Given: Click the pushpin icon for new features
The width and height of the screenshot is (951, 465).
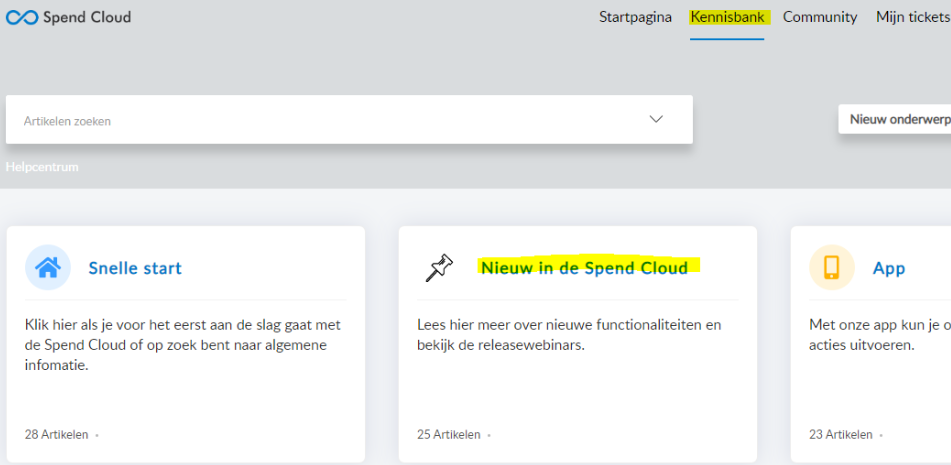Looking at the screenshot, I should [x=440, y=267].
